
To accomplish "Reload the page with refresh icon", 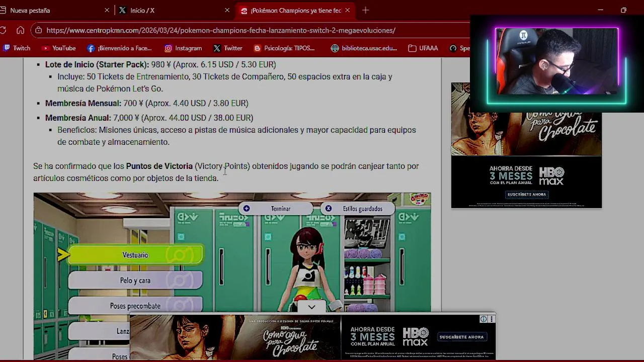I will coord(3,30).
